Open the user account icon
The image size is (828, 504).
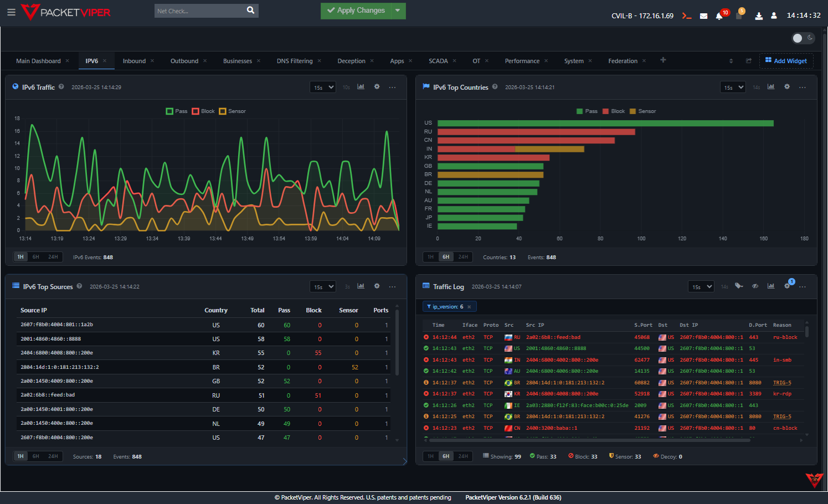coord(774,16)
